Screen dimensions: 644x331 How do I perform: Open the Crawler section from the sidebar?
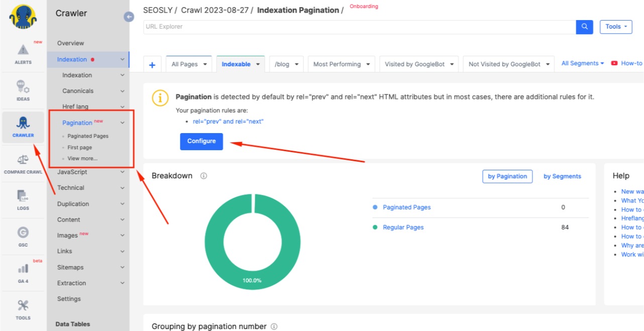[x=23, y=127]
